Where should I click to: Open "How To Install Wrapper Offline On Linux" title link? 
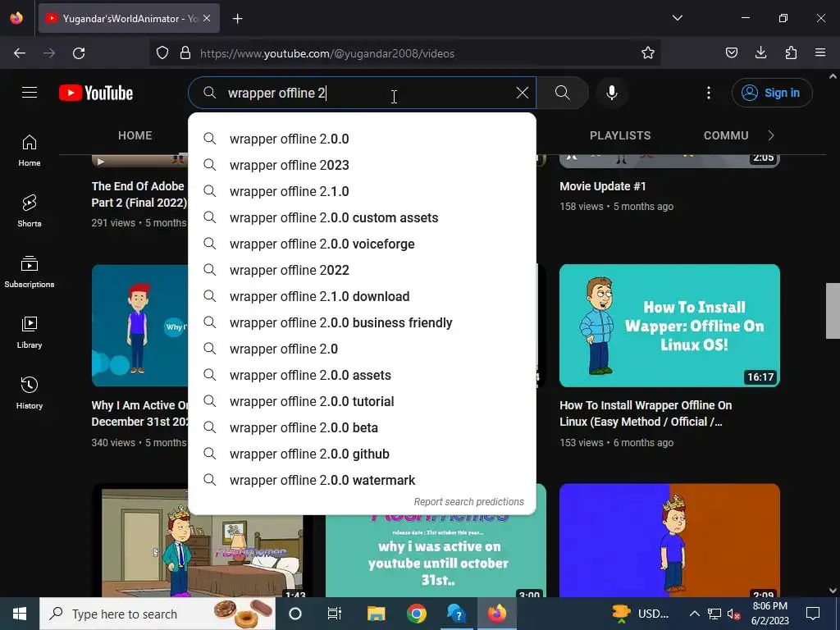[x=646, y=413]
